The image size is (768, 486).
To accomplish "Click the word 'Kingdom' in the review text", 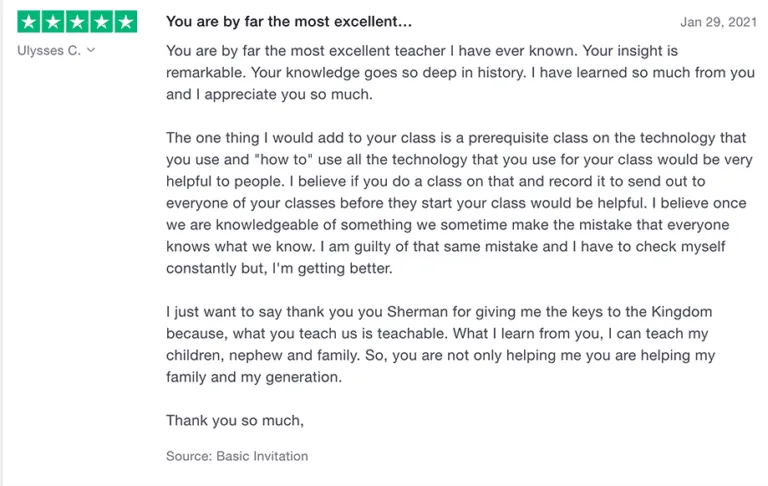I will point(681,312).
